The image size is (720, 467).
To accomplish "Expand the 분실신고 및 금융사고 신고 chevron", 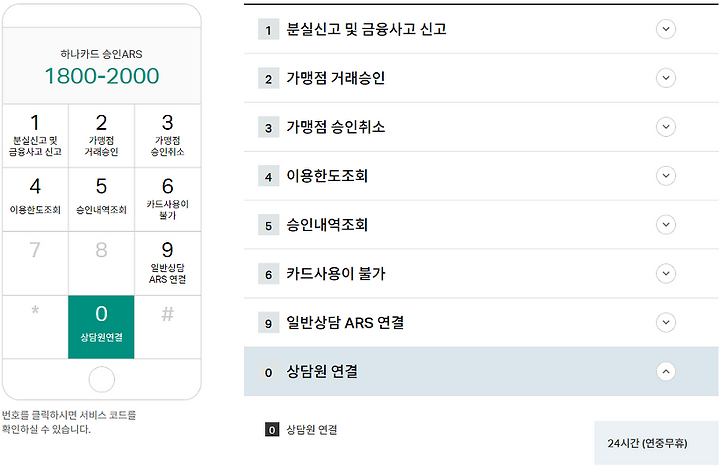I will click(665, 29).
